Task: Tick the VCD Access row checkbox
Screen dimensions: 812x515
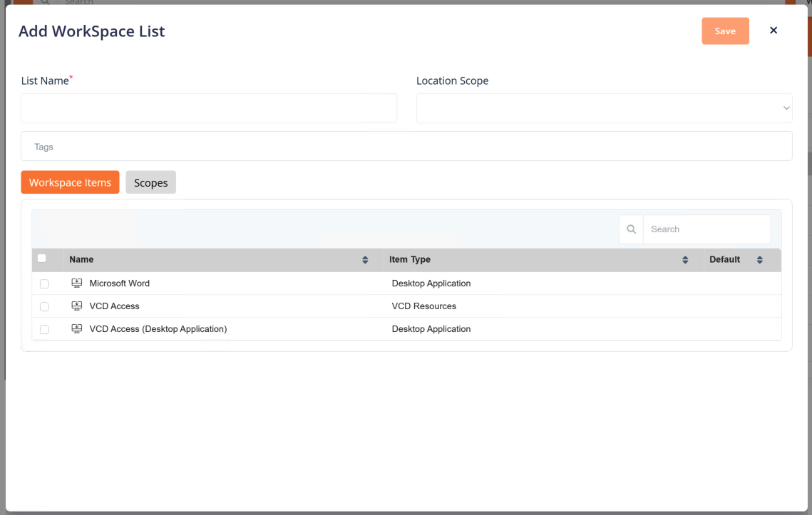Action: pos(44,307)
